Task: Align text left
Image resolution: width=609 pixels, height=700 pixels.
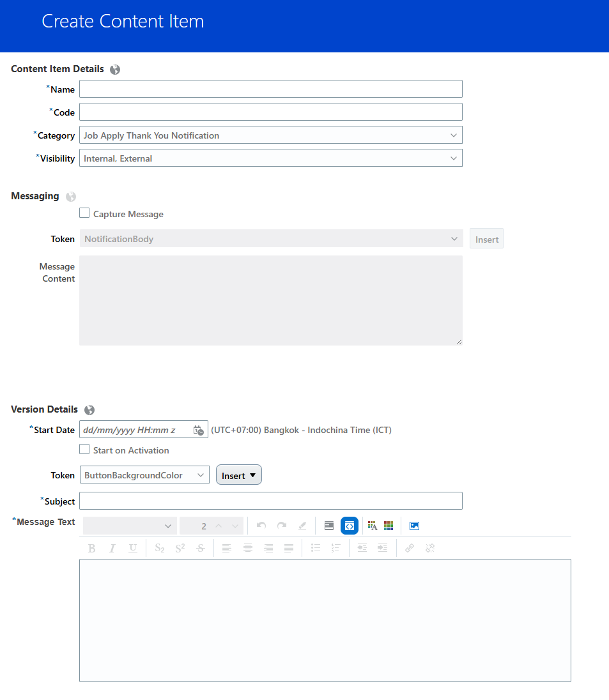Action: point(226,548)
